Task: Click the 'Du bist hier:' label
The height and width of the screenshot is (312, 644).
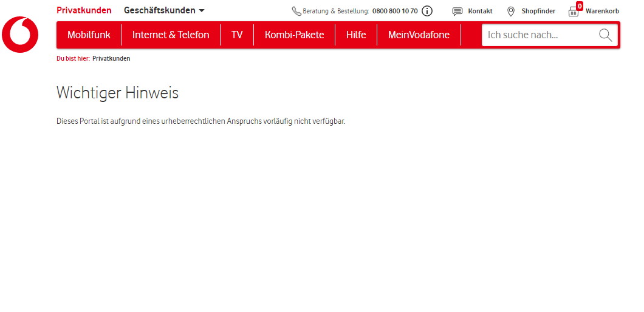Action: click(73, 59)
